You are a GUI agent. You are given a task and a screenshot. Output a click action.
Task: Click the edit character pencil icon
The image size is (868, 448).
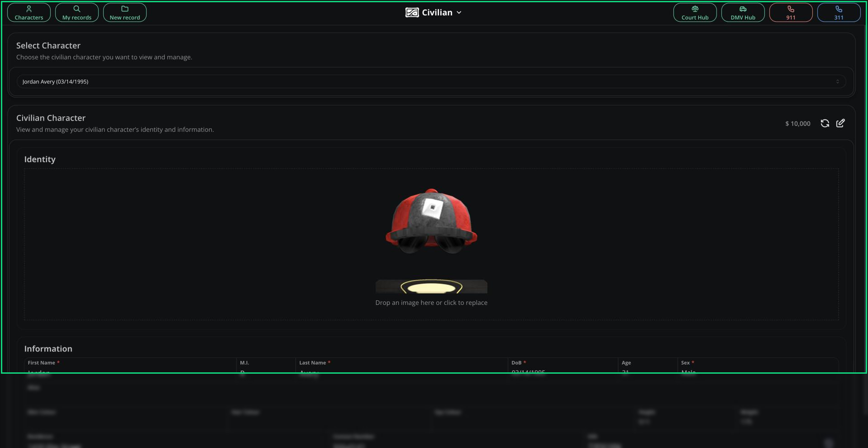[x=840, y=123]
